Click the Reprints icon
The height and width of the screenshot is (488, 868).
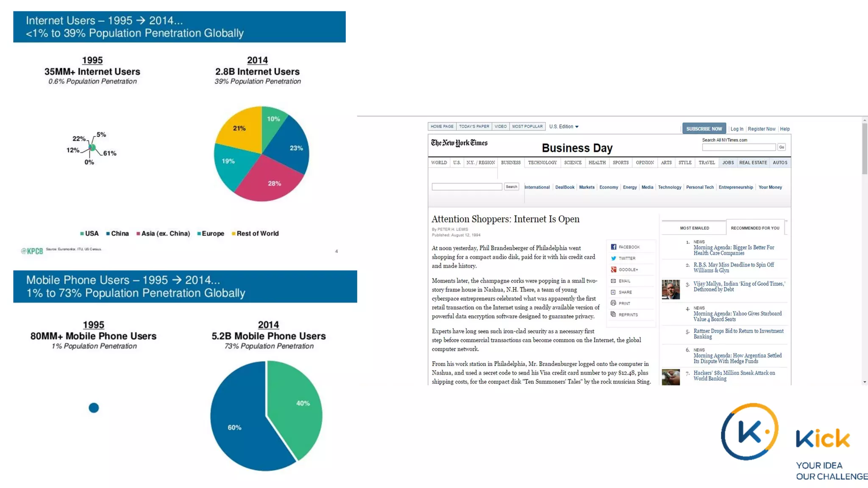coord(613,314)
